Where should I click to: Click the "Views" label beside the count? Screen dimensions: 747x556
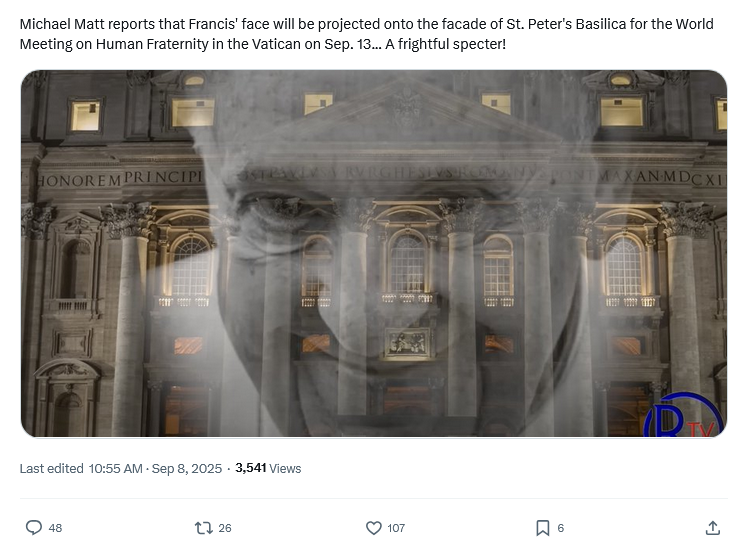[x=285, y=468]
